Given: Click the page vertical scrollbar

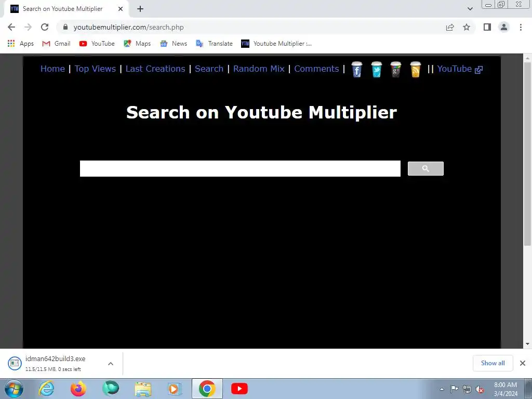Looking at the screenshot, I should [x=527, y=154].
